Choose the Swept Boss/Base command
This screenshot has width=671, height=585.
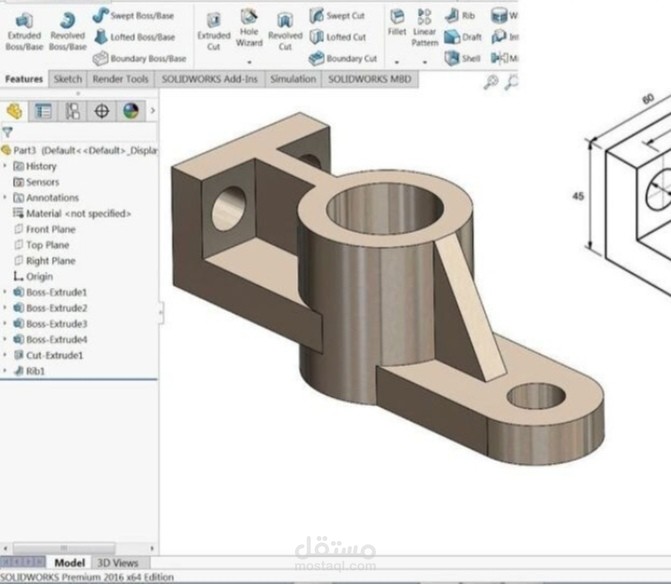coord(134,16)
